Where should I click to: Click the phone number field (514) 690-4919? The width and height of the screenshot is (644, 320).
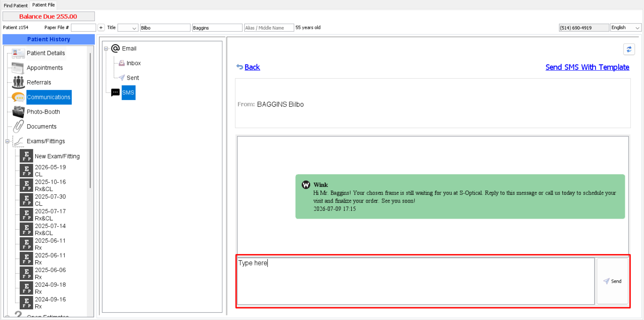pyautogui.click(x=584, y=28)
